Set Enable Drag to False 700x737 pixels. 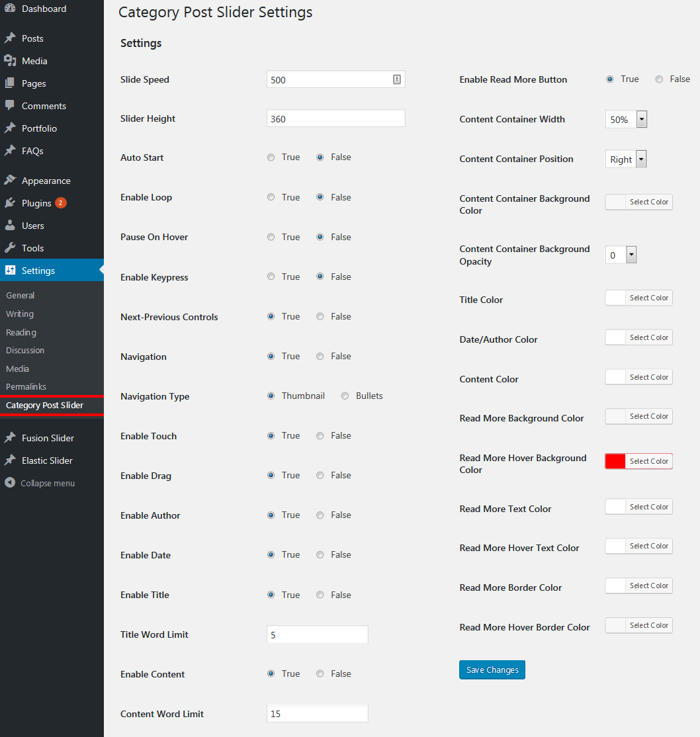[x=320, y=475]
